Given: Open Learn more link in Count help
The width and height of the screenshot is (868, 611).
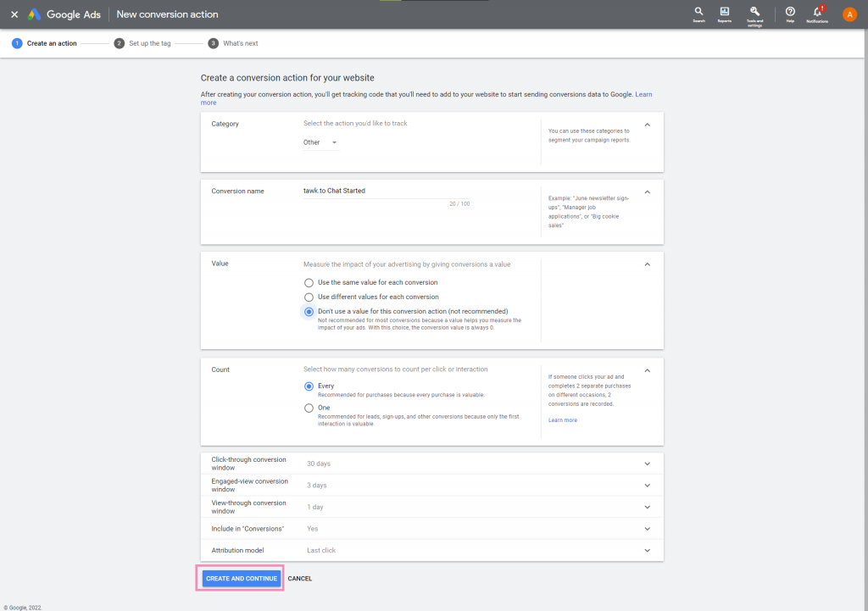Looking at the screenshot, I should 563,420.
